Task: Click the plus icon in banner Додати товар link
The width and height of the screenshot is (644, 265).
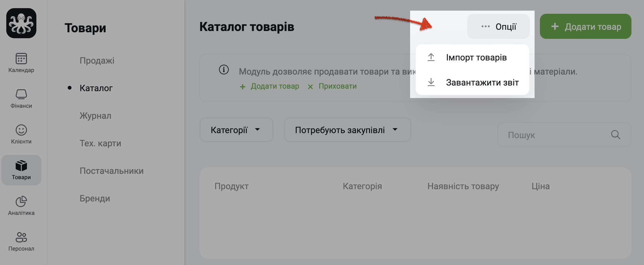Action: click(242, 87)
